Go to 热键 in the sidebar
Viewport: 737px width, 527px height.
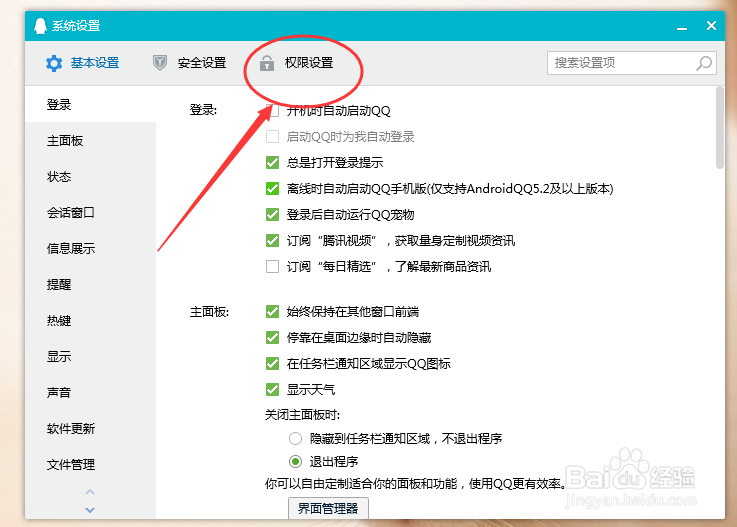coord(90,321)
